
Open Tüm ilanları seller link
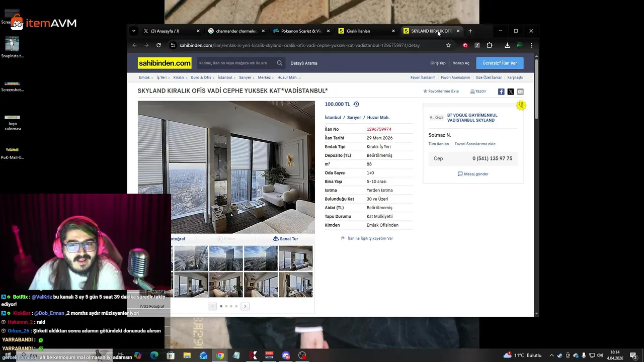[x=439, y=144]
